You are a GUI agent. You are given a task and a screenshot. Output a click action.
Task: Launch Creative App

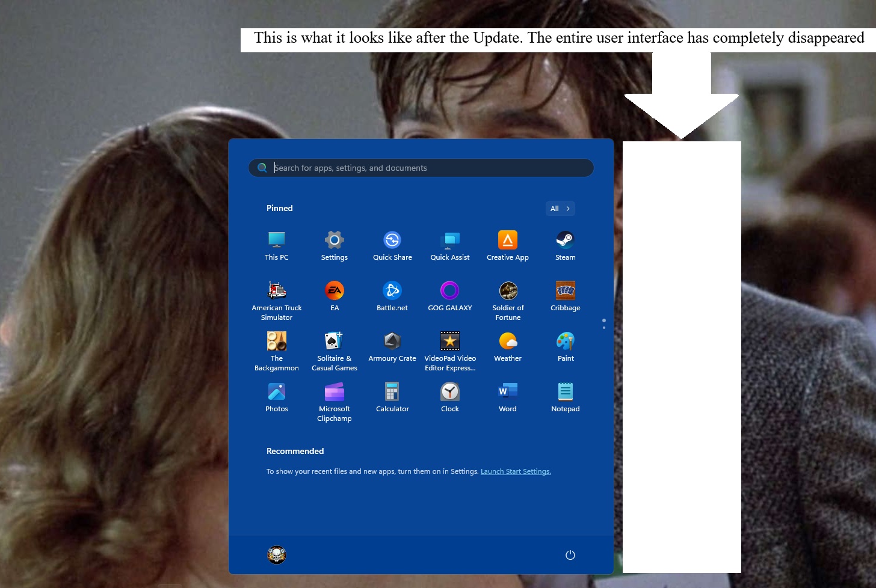coord(508,245)
